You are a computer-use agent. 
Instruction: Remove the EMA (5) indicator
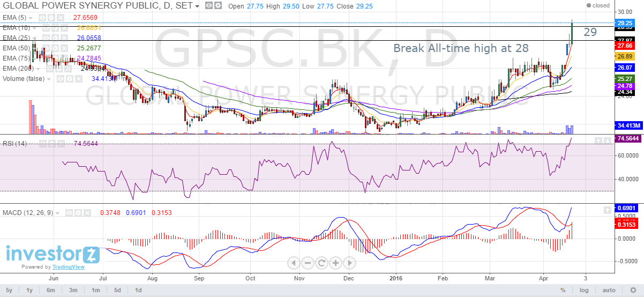[61, 18]
